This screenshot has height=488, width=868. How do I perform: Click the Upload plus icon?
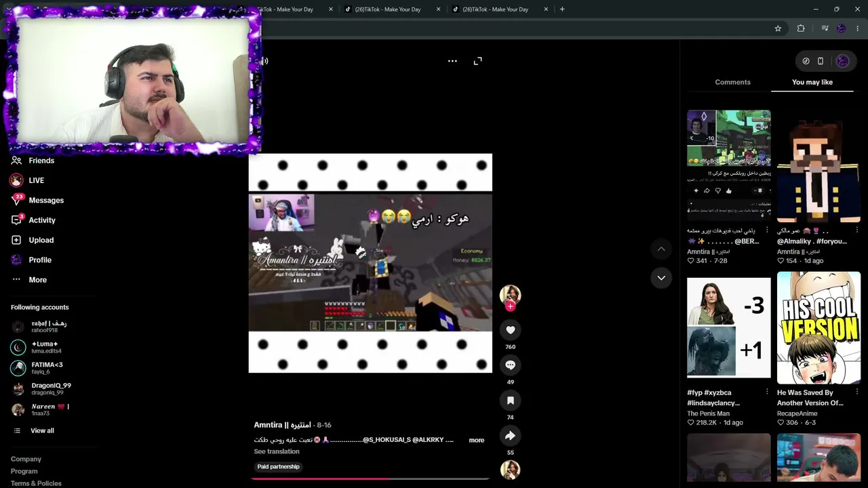coord(16,240)
